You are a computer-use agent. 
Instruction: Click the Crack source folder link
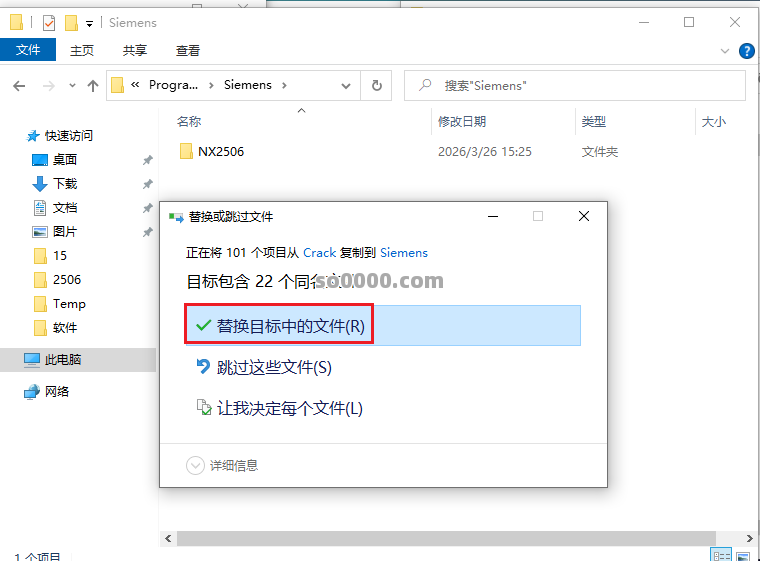(x=320, y=253)
